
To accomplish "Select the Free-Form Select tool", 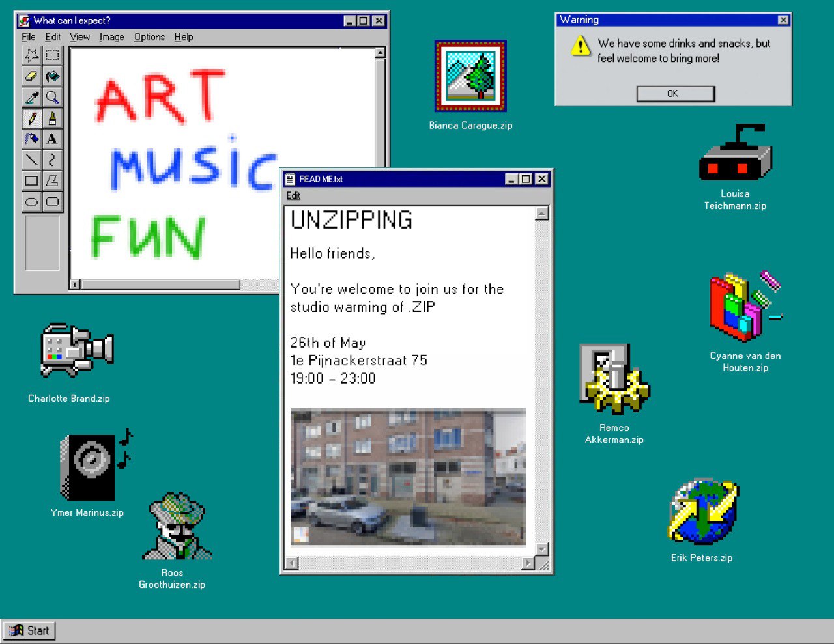I will [31, 55].
